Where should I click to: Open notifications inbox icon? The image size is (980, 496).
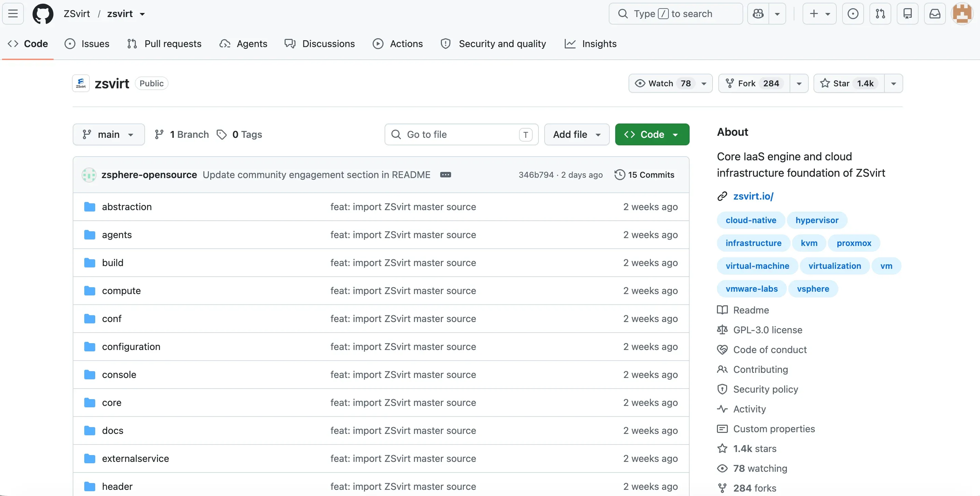pos(935,14)
